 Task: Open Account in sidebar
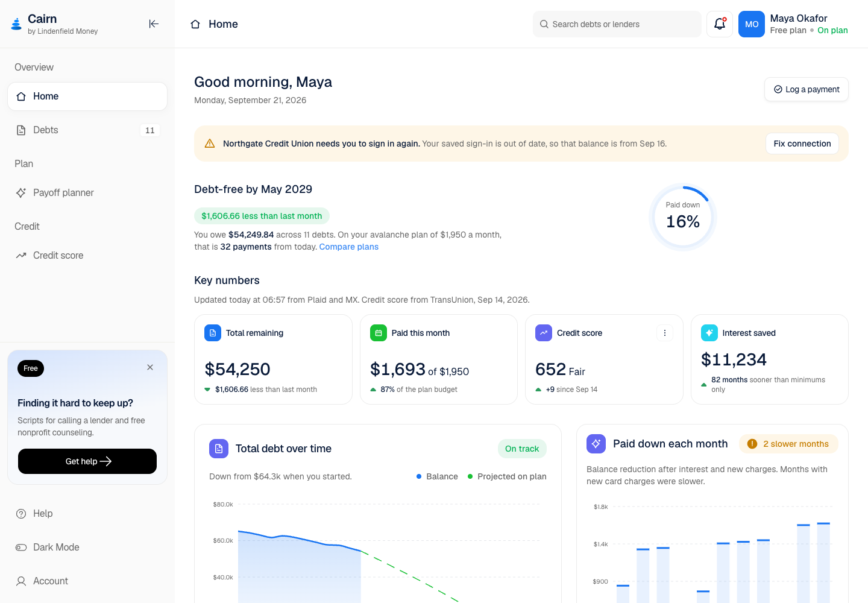point(87,581)
